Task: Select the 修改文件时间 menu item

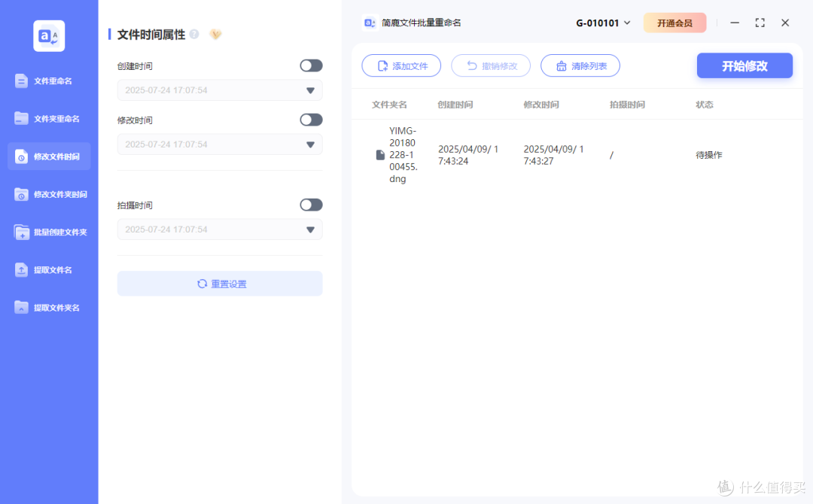Action: coord(49,156)
